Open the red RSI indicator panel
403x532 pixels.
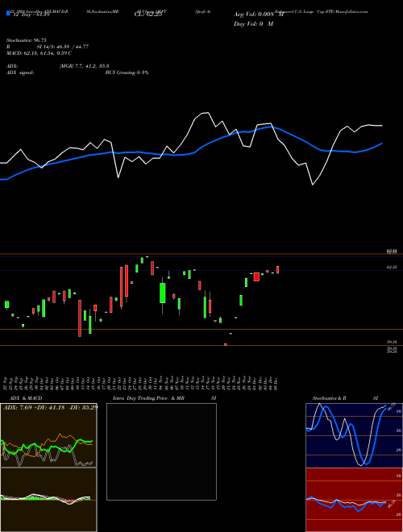click(354, 500)
